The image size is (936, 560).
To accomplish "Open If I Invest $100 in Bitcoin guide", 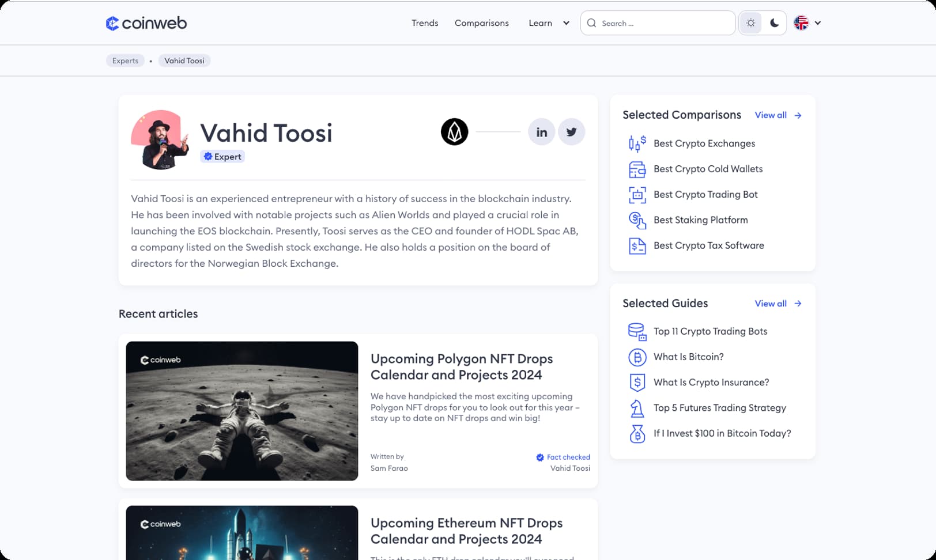I will click(x=722, y=433).
